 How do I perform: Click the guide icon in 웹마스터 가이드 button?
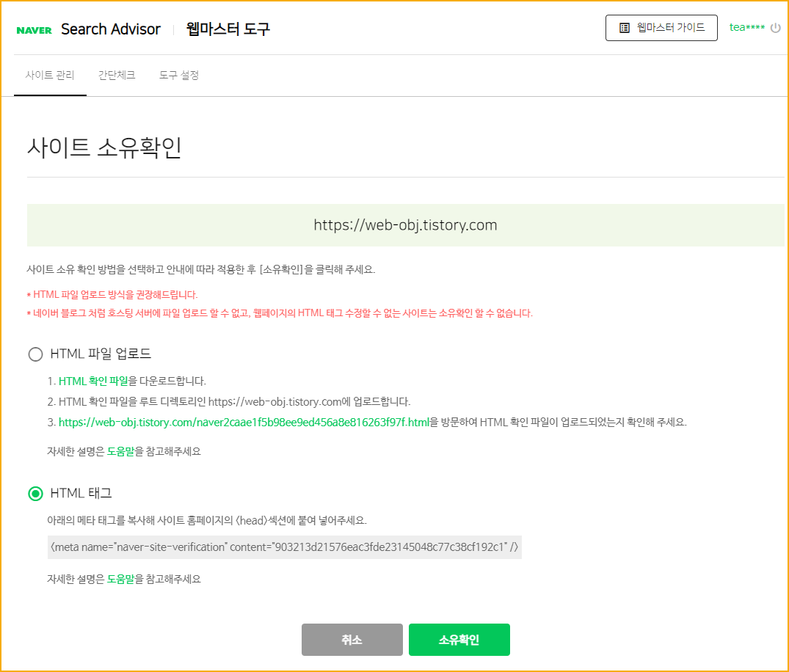625,28
